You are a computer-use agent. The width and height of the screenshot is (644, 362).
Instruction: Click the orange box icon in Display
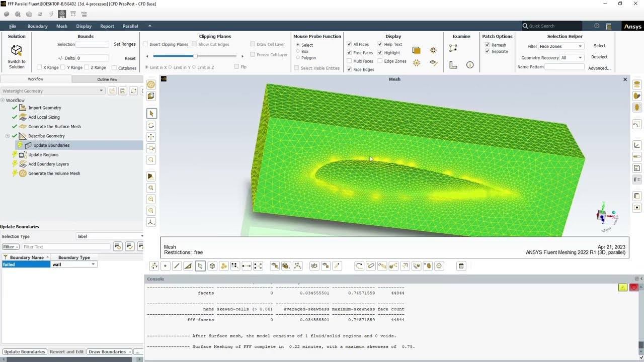point(416,50)
